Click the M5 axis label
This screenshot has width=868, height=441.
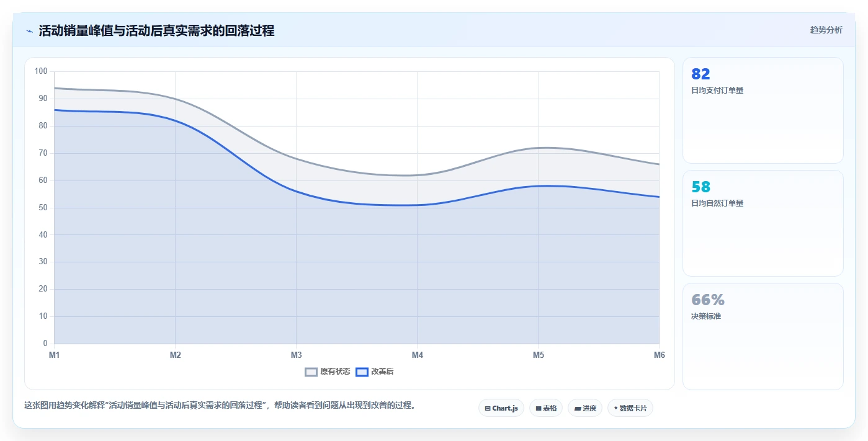coord(539,355)
